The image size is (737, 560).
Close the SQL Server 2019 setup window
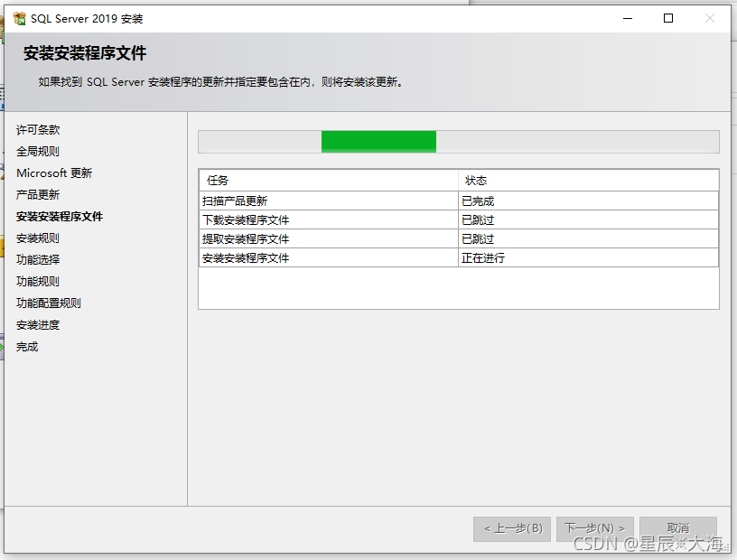tap(710, 18)
